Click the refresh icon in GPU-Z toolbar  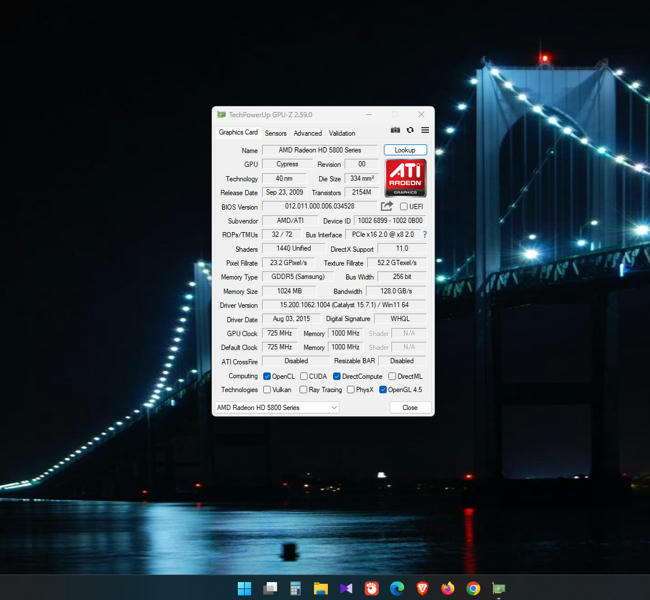(x=410, y=130)
